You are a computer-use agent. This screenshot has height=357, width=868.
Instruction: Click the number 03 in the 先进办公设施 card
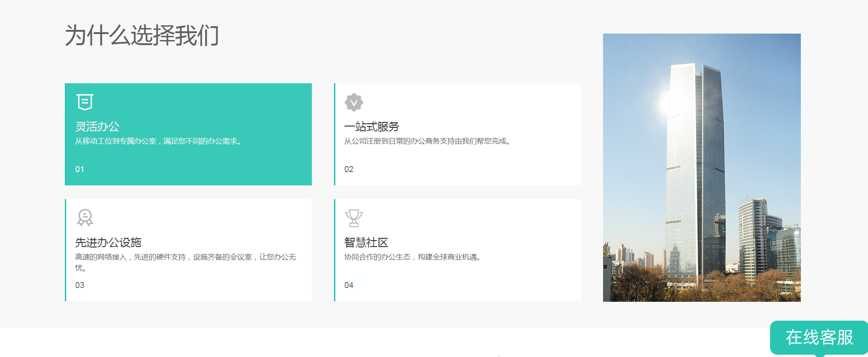[x=80, y=285]
